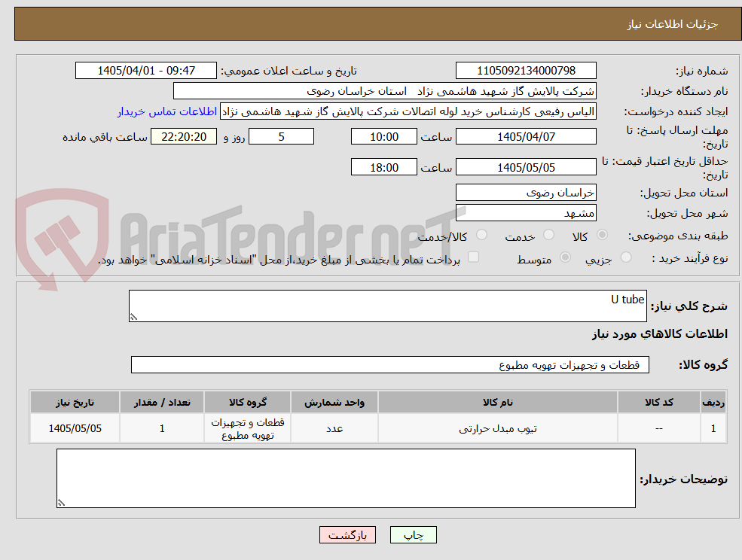Click the validity time field 18:00
Viewport: 742px width, 560px height.
383,167
